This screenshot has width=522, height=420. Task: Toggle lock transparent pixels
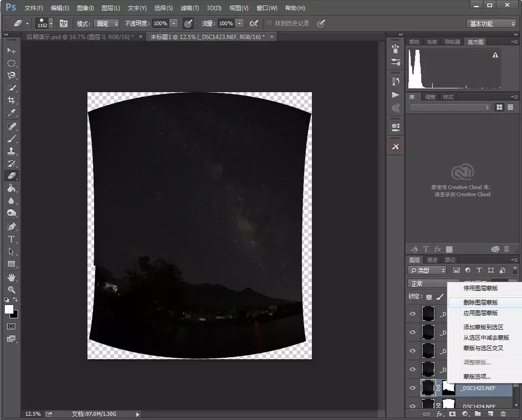(429, 297)
